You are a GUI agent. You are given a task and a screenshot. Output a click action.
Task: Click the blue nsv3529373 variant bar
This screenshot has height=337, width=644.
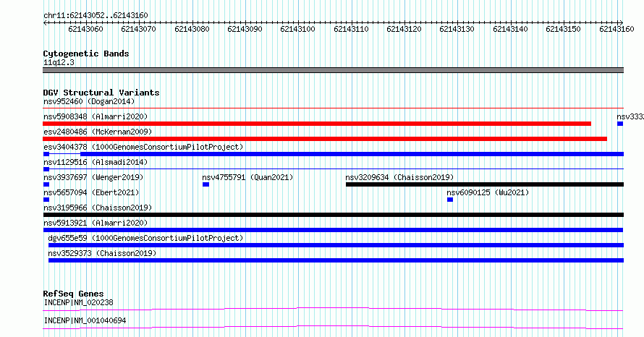pyautogui.click(x=336, y=260)
